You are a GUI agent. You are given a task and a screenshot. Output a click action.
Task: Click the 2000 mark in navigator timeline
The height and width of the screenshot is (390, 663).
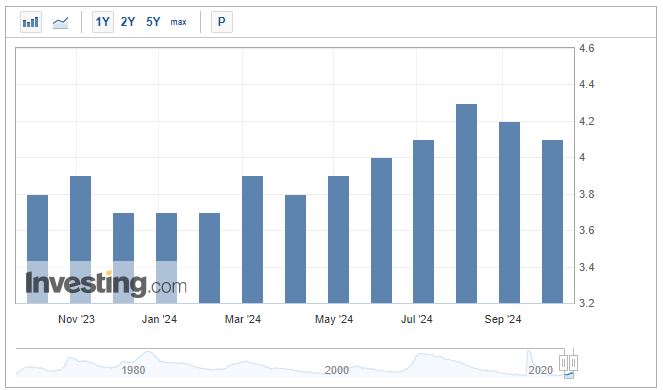click(337, 371)
